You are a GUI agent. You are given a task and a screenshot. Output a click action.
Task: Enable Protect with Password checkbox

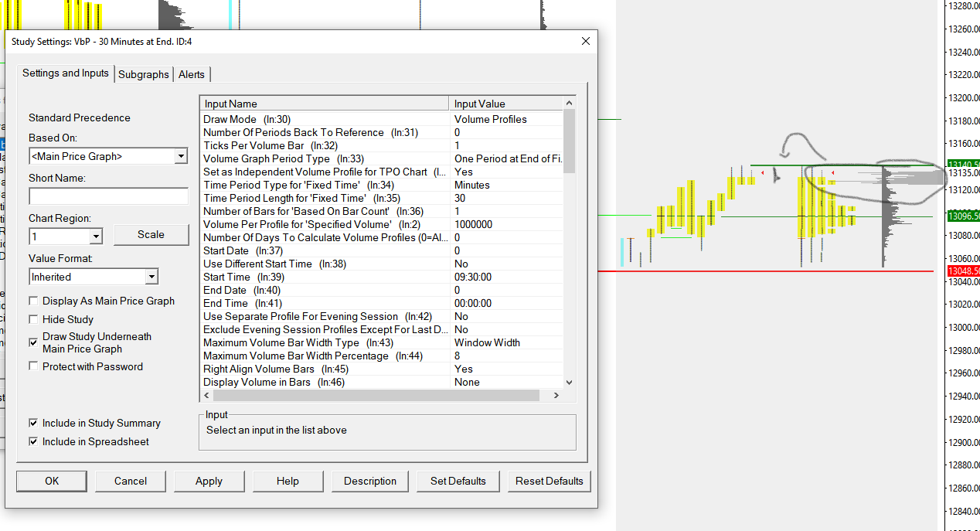tap(33, 366)
